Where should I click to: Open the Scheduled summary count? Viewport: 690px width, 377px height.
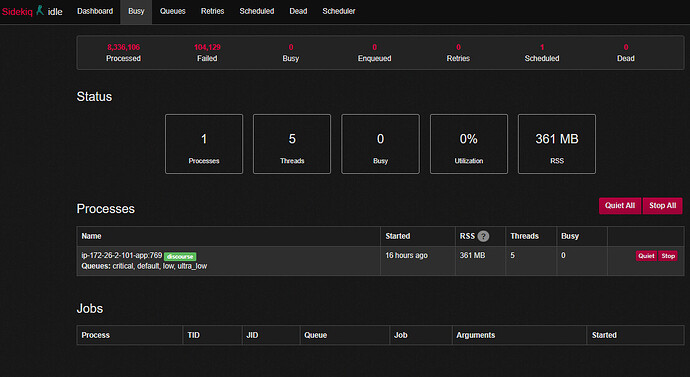tap(542, 52)
